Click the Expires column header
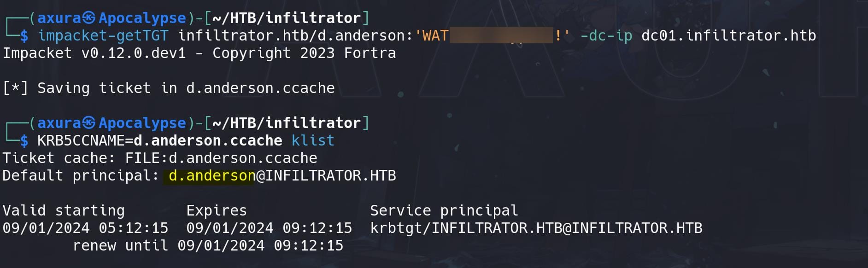 (x=217, y=210)
